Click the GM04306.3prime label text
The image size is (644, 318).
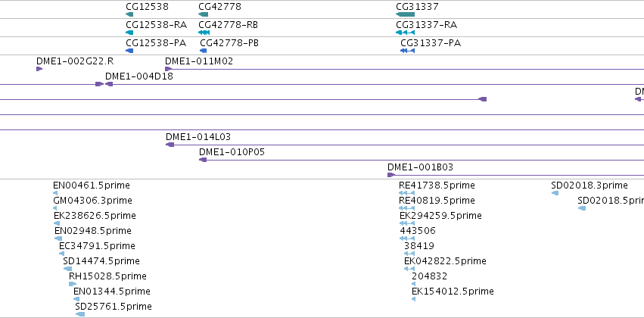coord(93,201)
